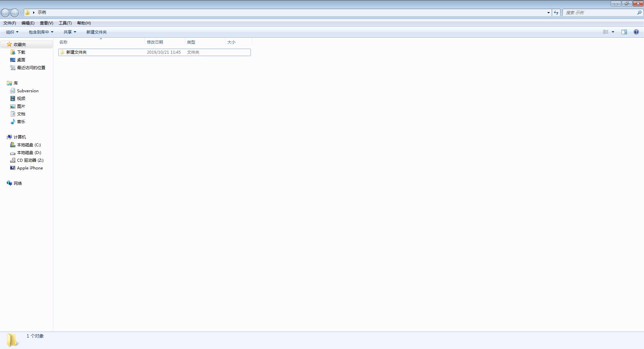The width and height of the screenshot is (644, 349).
Task: Open the view options dropdown arrow
Action: 613,32
